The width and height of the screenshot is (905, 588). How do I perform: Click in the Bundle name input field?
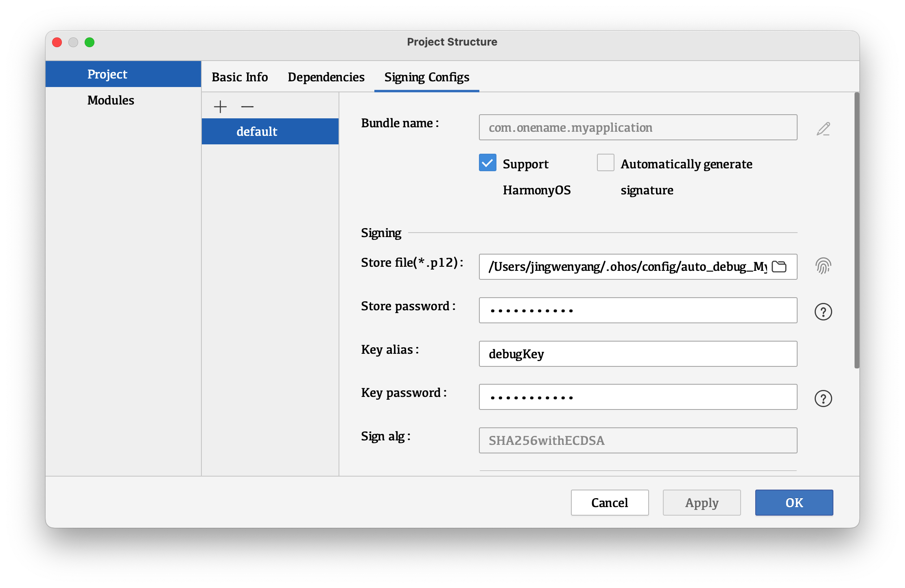click(x=636, y=127)
